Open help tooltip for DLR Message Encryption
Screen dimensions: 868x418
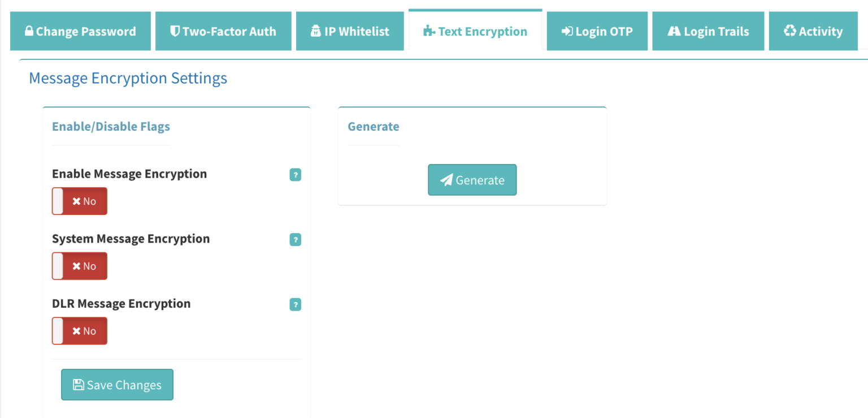coord(295,304)
